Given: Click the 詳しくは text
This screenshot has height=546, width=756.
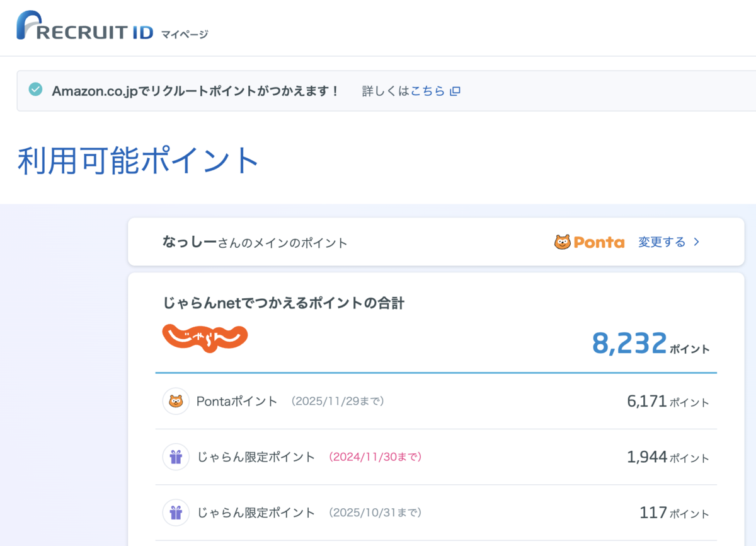Looking at the screenshot, I should 386,91.
